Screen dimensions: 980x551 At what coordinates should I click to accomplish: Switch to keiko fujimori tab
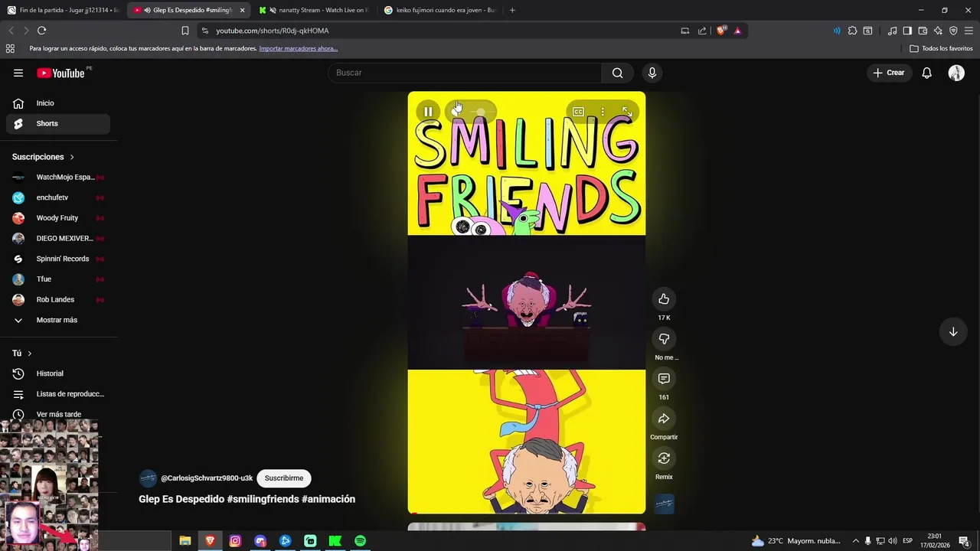pos(439,10)
